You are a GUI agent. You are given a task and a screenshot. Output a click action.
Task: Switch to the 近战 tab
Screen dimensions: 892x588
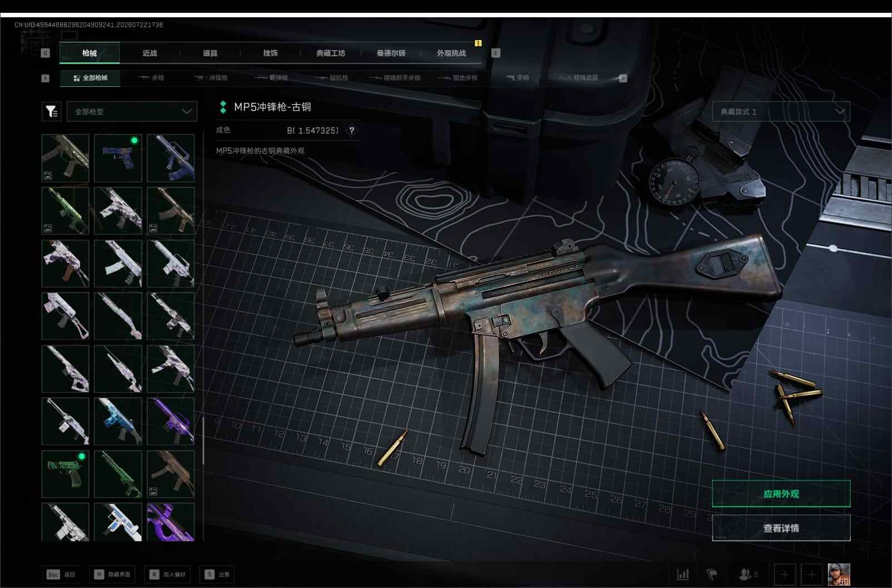tap(150, 53)
